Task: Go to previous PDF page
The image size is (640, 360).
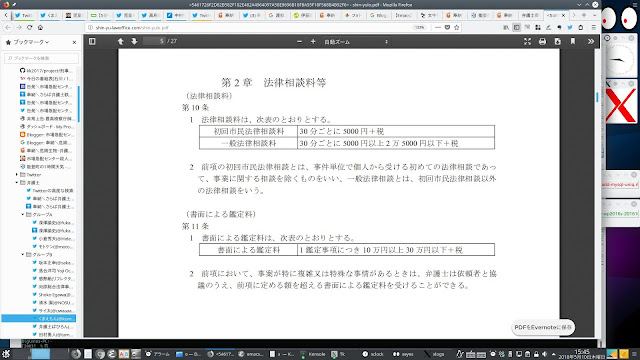Action: (x=120, y=41)
